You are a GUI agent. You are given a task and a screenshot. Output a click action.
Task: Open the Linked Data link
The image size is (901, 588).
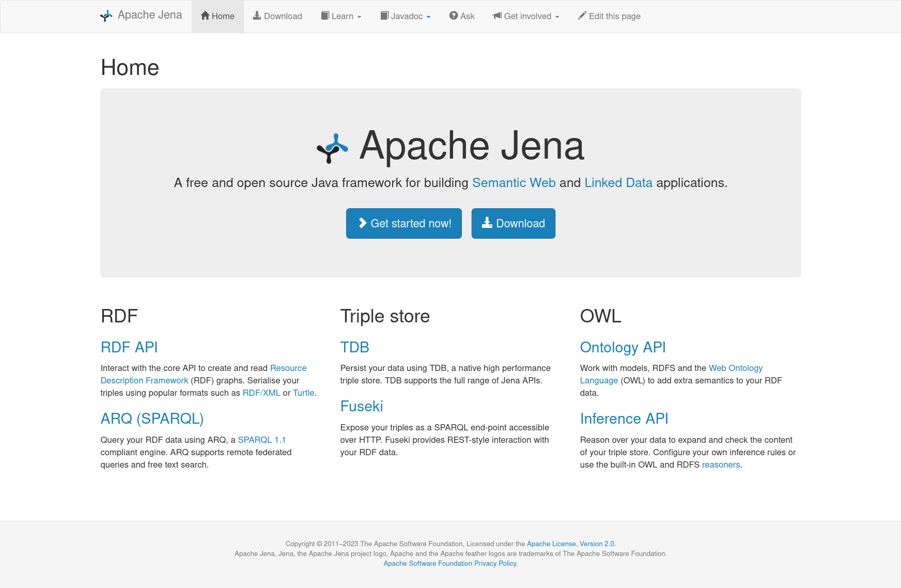618,183
